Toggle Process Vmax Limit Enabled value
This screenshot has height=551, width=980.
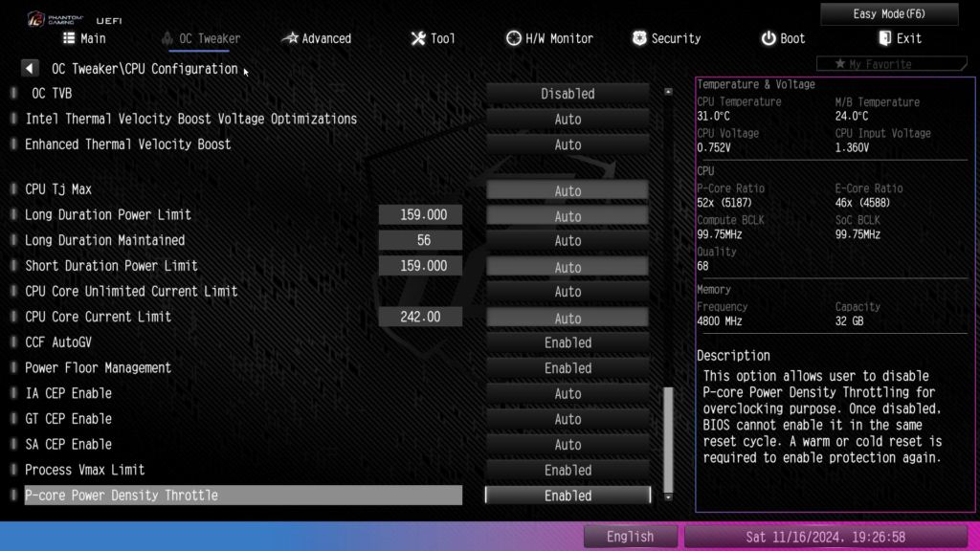pyautogui.click(x=568, y=471)
